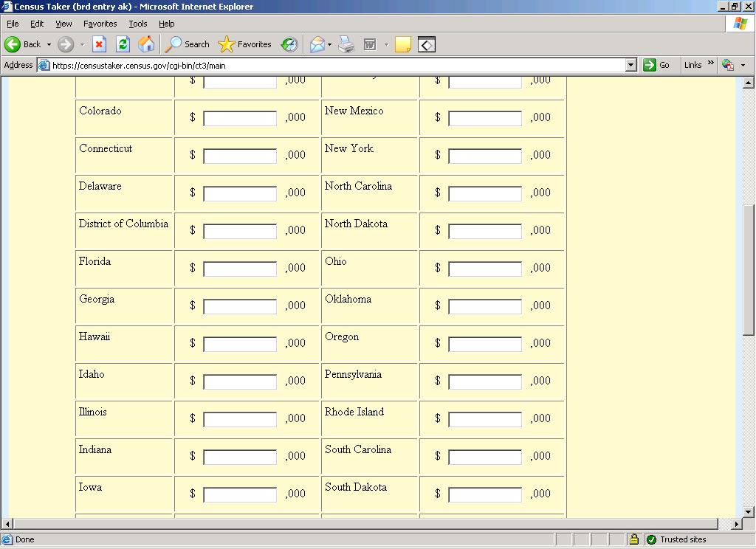Click the yellow note icon in toolbar
Image resolution: width=756 pixels, height=549 pixels.
click(x=402, y=44)
